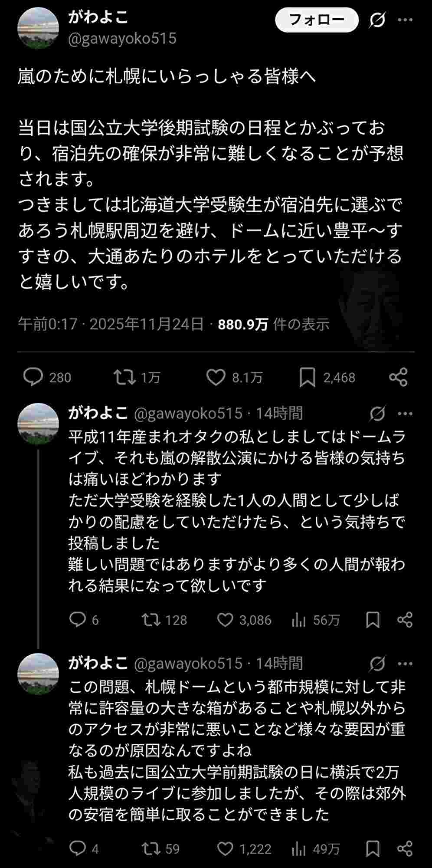
Task: Like the first reply with 3,086 likes
Action: pyautogui.click(x=225, y=619)
